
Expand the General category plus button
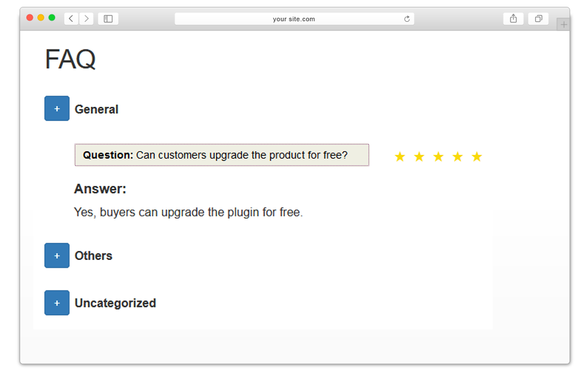pos(57,108)
